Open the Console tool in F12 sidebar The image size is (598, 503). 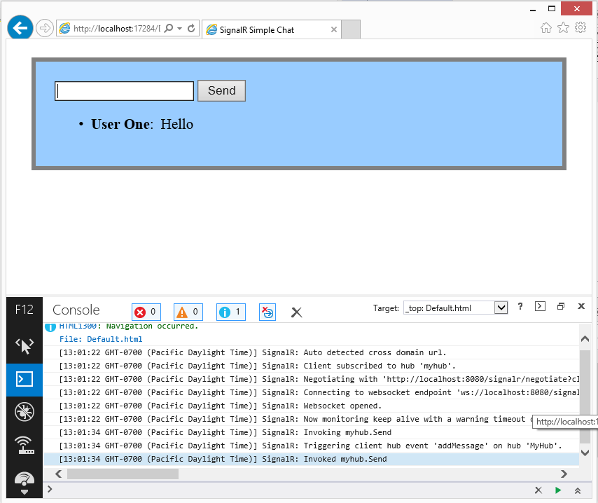(24, 379)
